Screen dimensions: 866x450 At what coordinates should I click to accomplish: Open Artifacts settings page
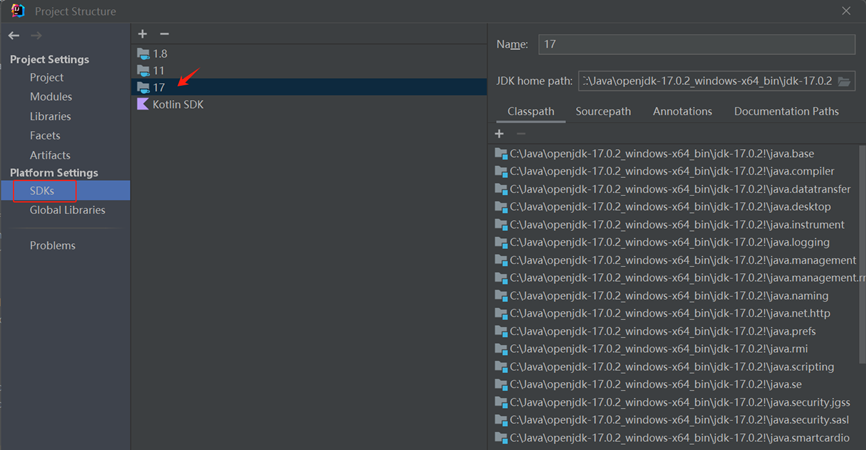(50, 156)
